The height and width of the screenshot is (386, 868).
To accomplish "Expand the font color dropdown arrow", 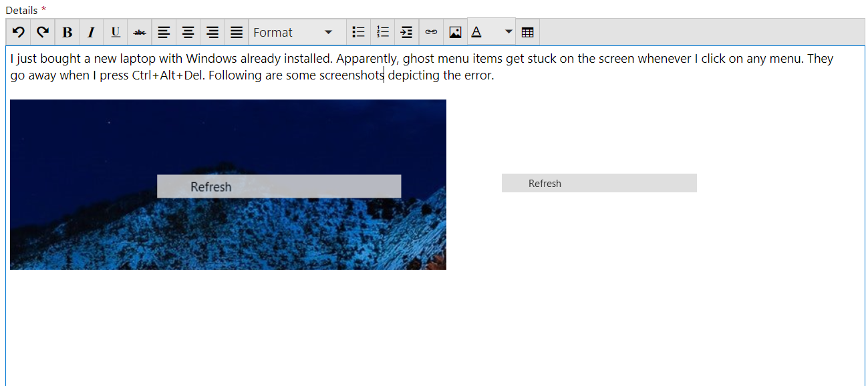I will click(x=509, y=32).
